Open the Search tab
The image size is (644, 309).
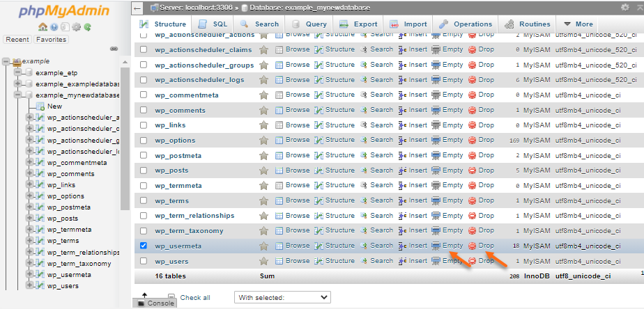pos(259,24)
